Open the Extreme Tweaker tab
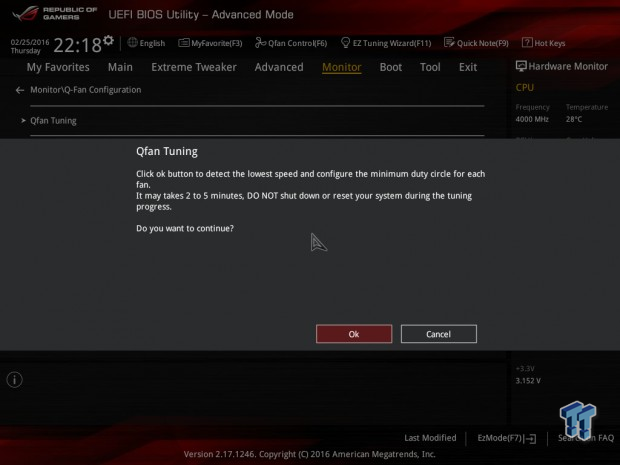This screenshot has width=620, height=465. [194, 67]
